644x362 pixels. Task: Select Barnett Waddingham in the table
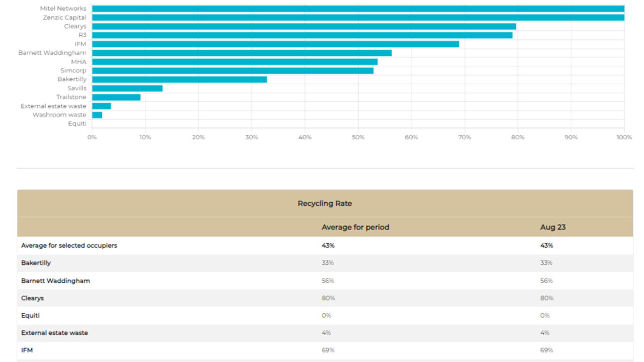55,281
